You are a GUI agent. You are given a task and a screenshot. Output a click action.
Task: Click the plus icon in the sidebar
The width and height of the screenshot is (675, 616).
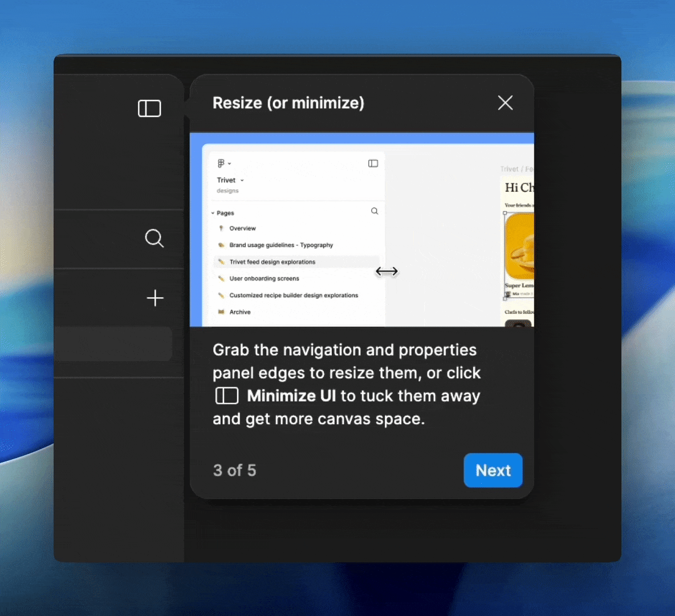tap(154, 298)
